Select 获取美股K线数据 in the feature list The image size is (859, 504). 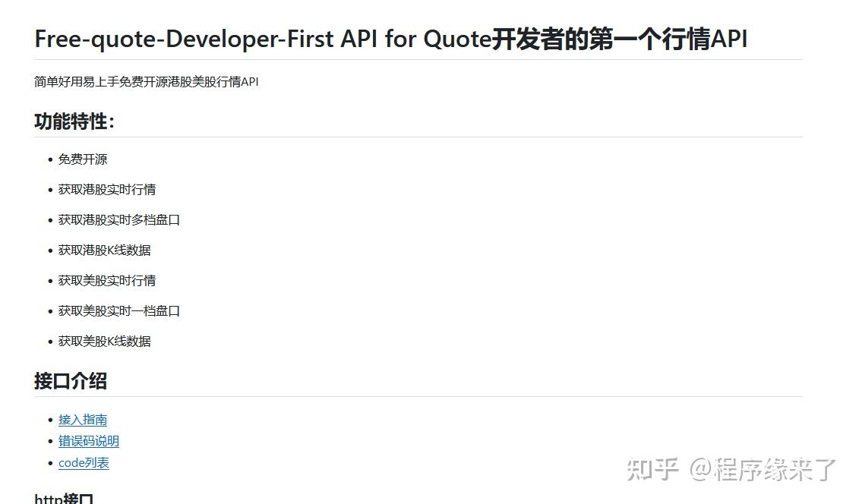click(x=104, y=341)
